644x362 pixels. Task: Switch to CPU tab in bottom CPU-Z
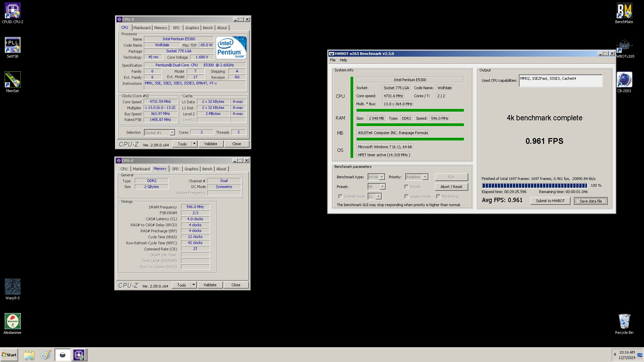pos(124,169)
